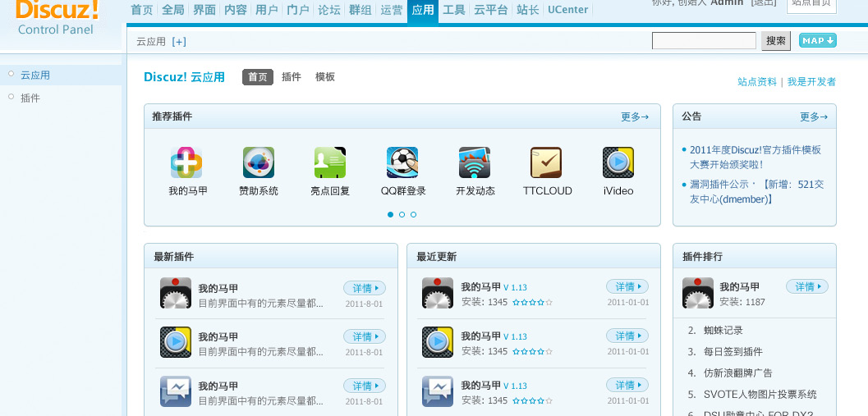Open 蜘蛛记录 in the plugin ranking
Viewport: 868px width, 416px height.
[723, 330]
